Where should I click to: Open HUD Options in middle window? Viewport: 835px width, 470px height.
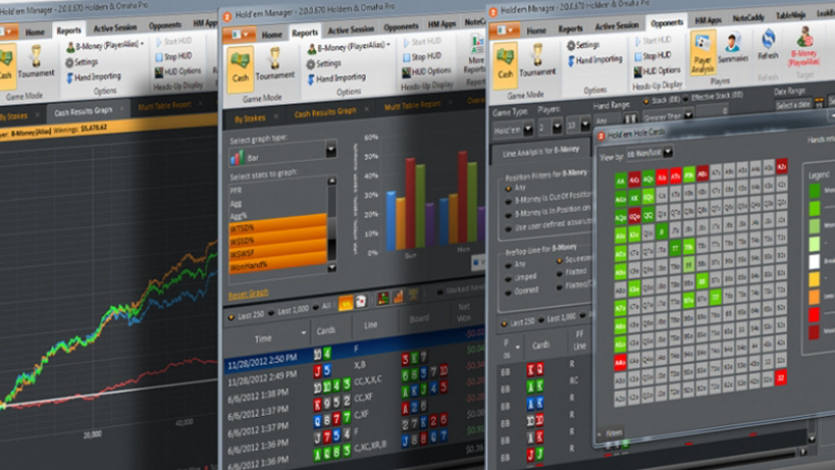click(x=425, y=71)
